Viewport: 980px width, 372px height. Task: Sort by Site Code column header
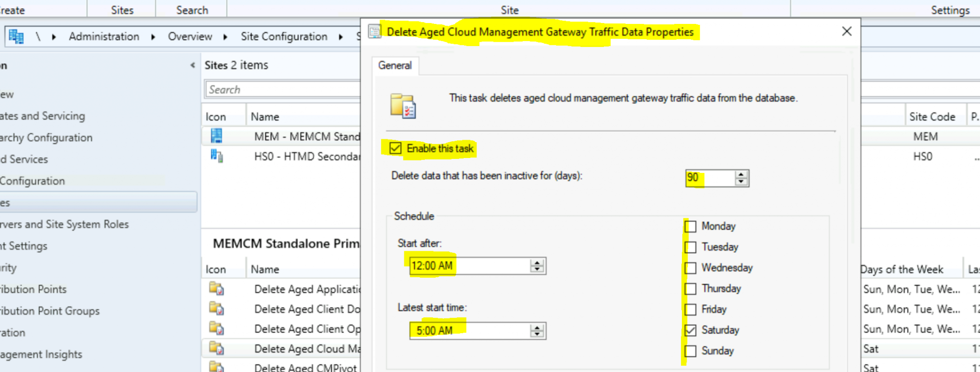pos(932,116)
